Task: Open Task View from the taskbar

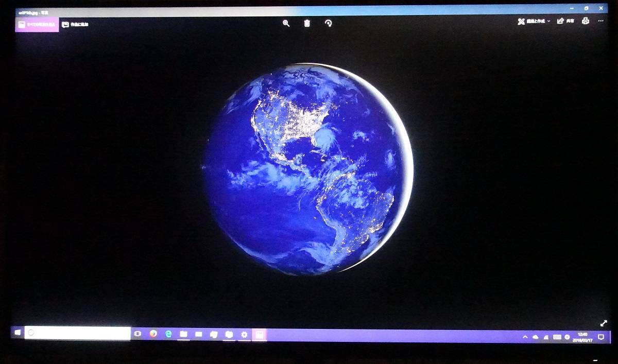Action: 138,334
